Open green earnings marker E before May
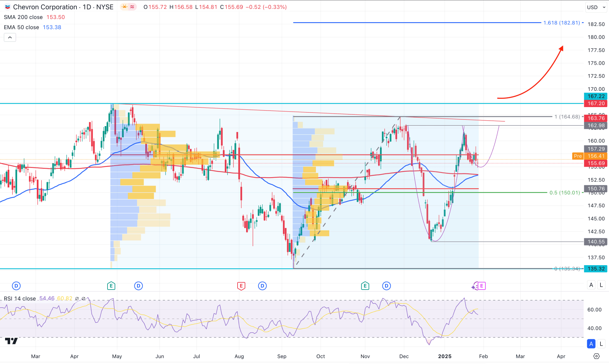Screen dimensions: 609x364 tap(111, 286)
